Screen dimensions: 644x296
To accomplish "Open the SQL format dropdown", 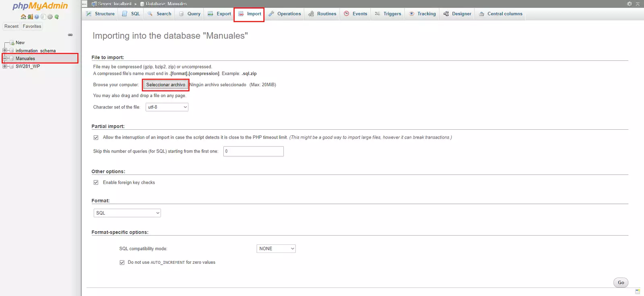I will (127, 213).
